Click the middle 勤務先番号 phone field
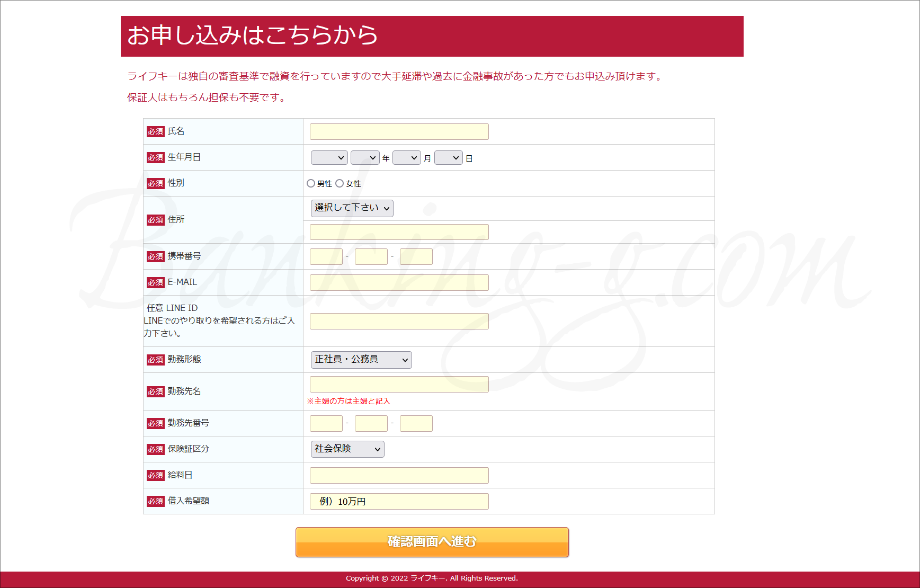This screenshot has height=588, width=920. coord(371,424)
